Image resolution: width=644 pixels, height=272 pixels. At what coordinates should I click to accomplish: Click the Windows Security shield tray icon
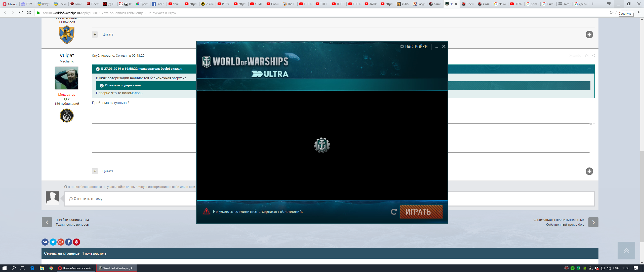597,268
